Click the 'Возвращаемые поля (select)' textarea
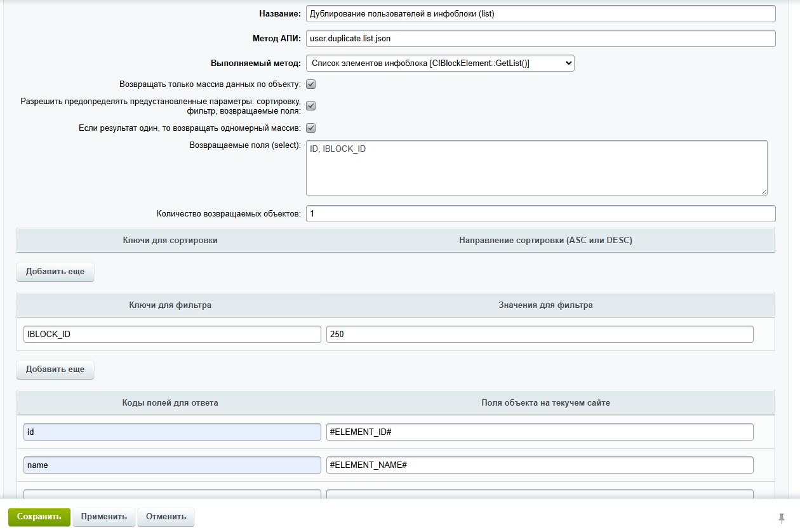This screenshot has height=532, width=800. click(x=537, y=168)
